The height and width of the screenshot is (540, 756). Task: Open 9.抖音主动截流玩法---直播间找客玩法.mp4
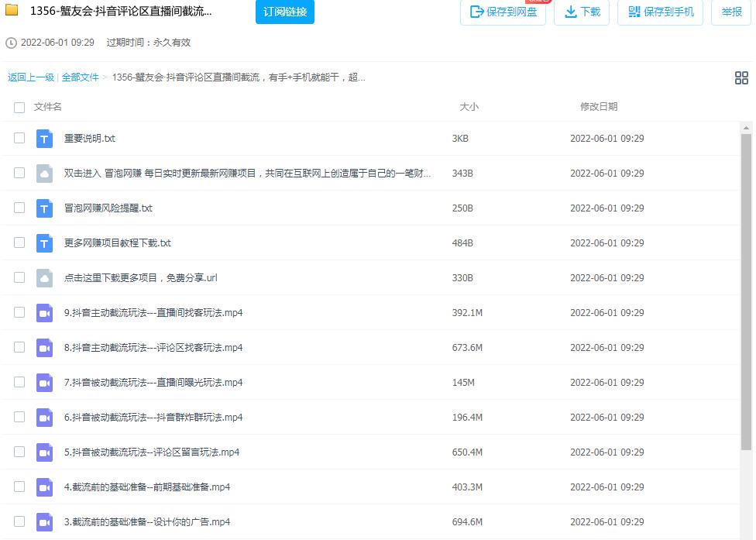click(153, 312)
